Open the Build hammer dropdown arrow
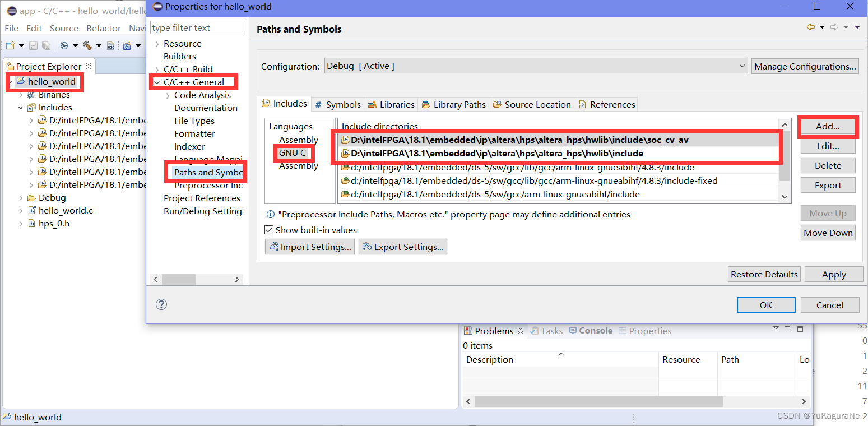This screenshot has width=868, height=426. tap(98, 45)
